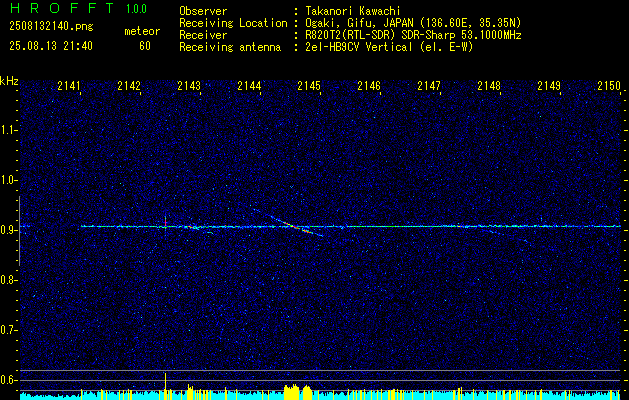Click the 2145 time axis label
Screen dimensions: 629x400
click(309, 85)
